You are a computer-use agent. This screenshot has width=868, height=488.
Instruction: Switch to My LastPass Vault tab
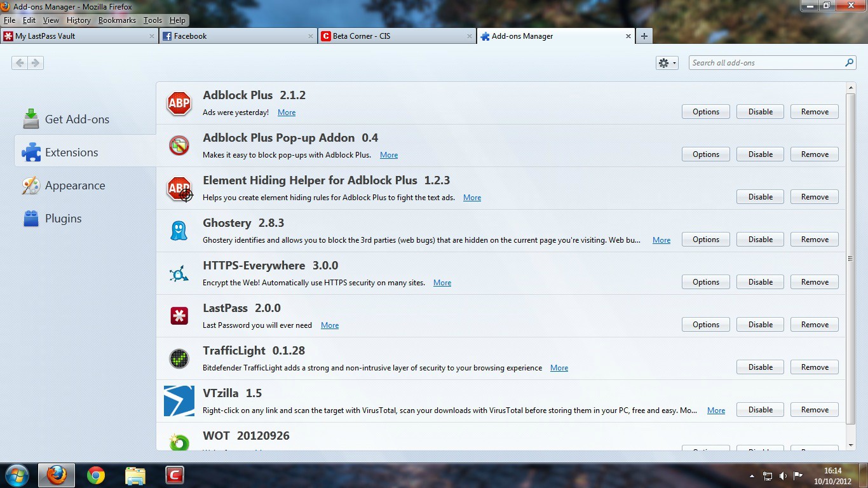79,36
